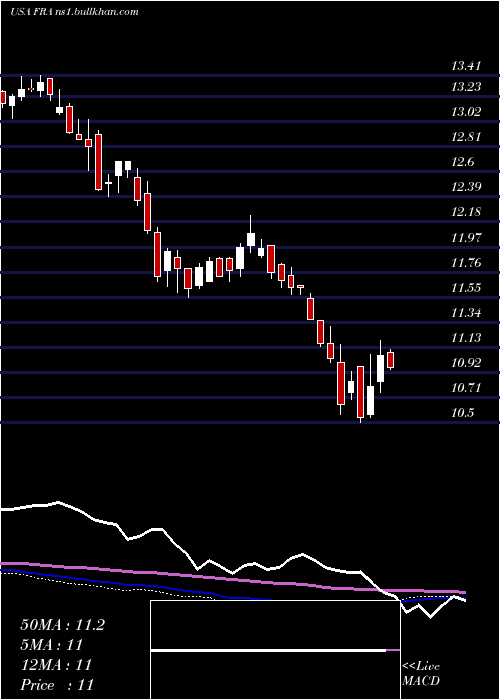
Task: Click the 10.71 price axis label
Action: (466, 388)
